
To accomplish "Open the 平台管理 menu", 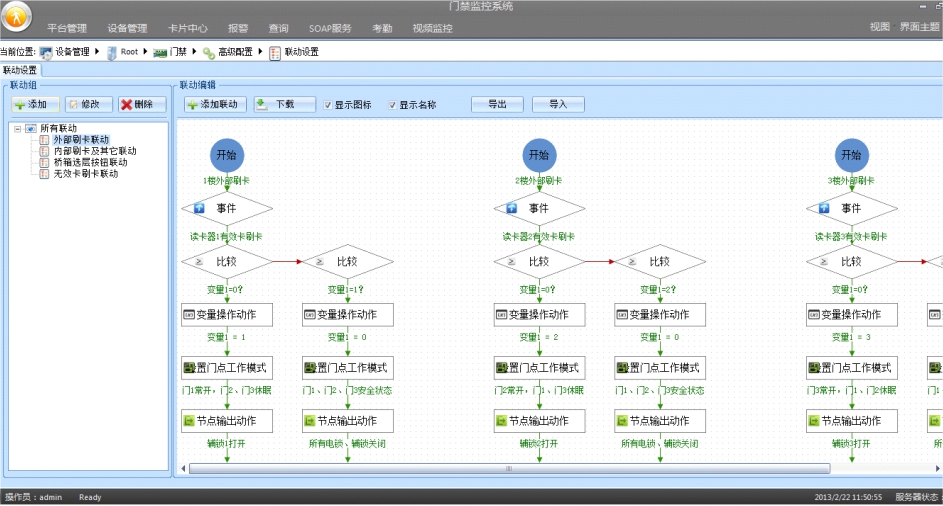I will click(67, 28).
